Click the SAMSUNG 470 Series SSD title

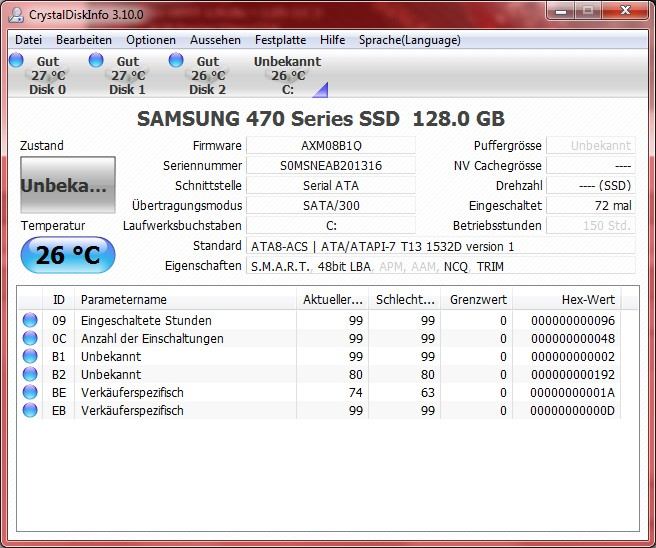coord(321,119)
